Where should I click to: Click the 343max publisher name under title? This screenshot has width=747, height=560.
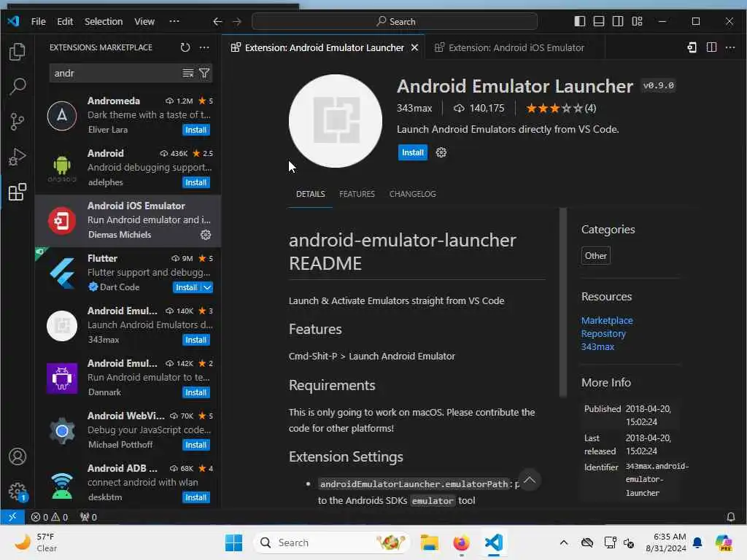414,108
